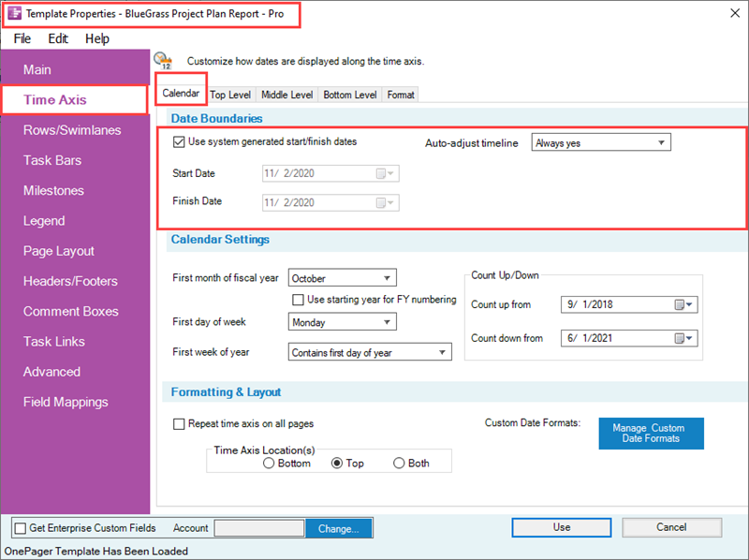The height and width of the screenshot is (560, 749).
Task: Click the time axis clock icon
Action: (x=163, y=61)
